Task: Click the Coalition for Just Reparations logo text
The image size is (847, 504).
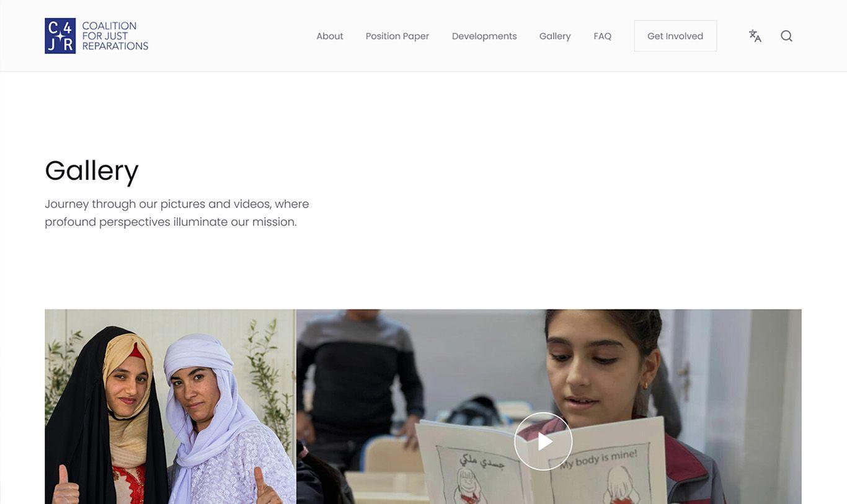Action: (115, 36)
